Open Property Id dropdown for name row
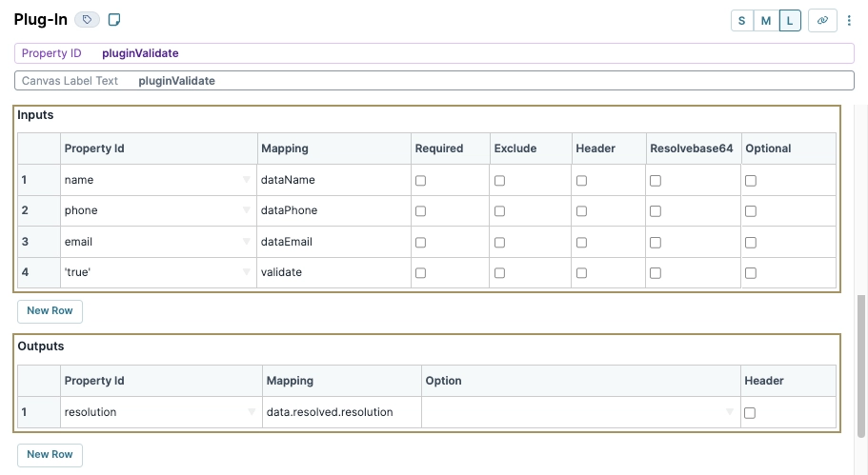Image resolution: width=868 pixels, height=475 pixels. pos(247,180)
